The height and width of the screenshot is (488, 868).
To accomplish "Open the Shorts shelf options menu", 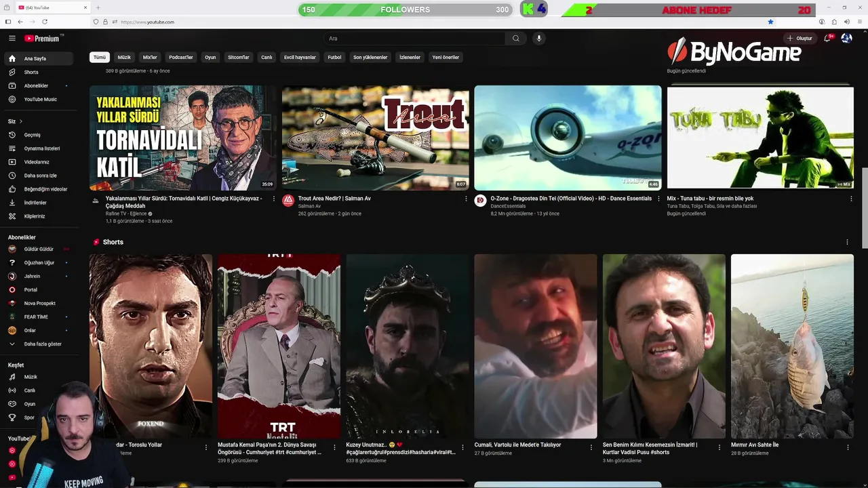I will [x=847, y=242].
